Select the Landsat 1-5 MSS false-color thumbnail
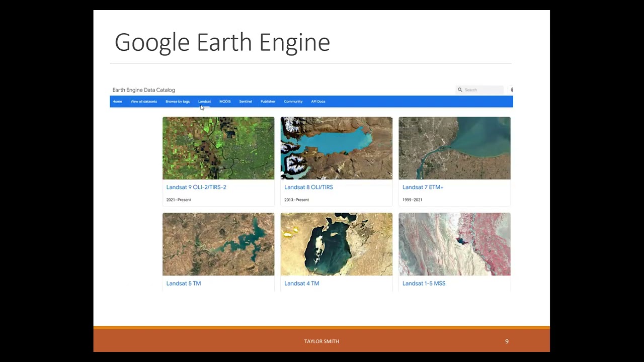 tap(454, 244)
